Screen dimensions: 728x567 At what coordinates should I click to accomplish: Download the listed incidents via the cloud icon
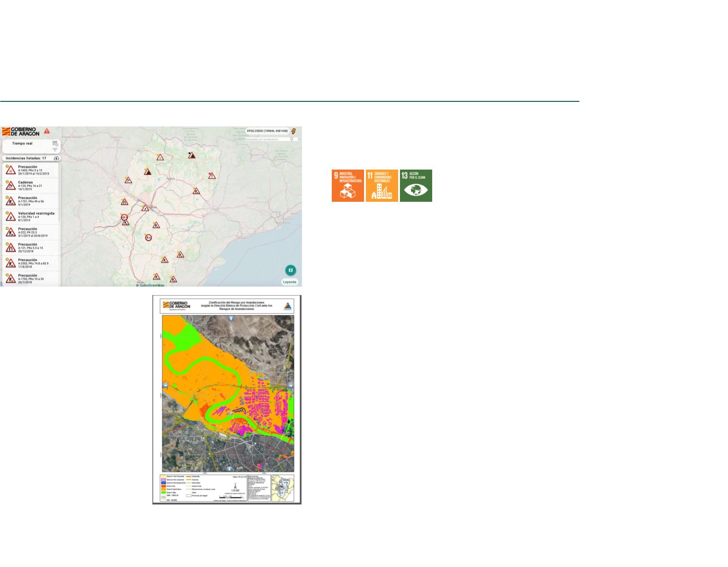click(57, 158)
